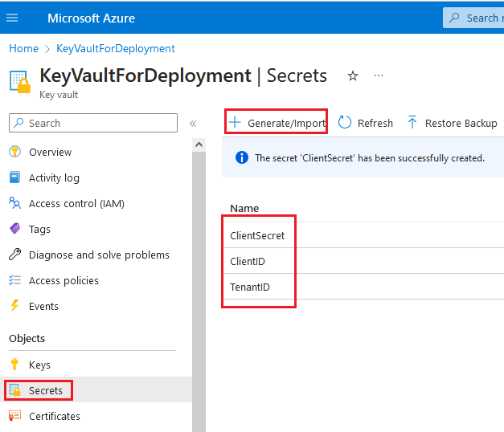504x432 pixels.
Task: Go to Home breadcrumb link
Action: point(23,48)
